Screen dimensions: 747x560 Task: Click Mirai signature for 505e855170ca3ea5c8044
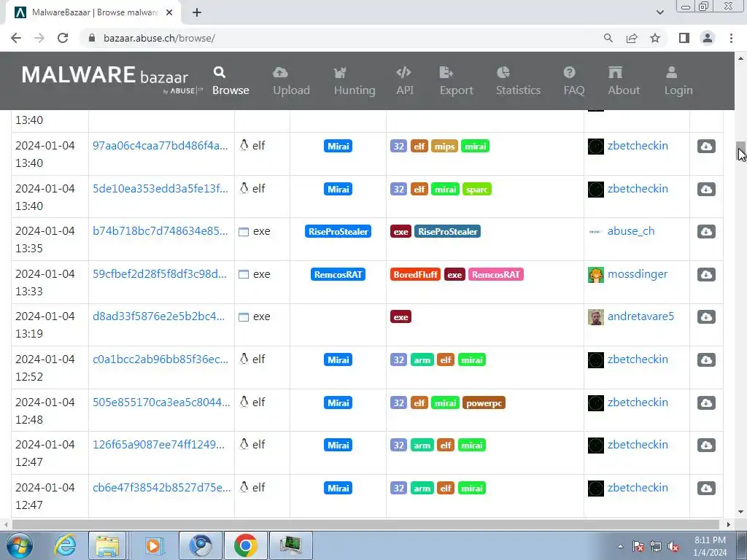tap(338, 402)
